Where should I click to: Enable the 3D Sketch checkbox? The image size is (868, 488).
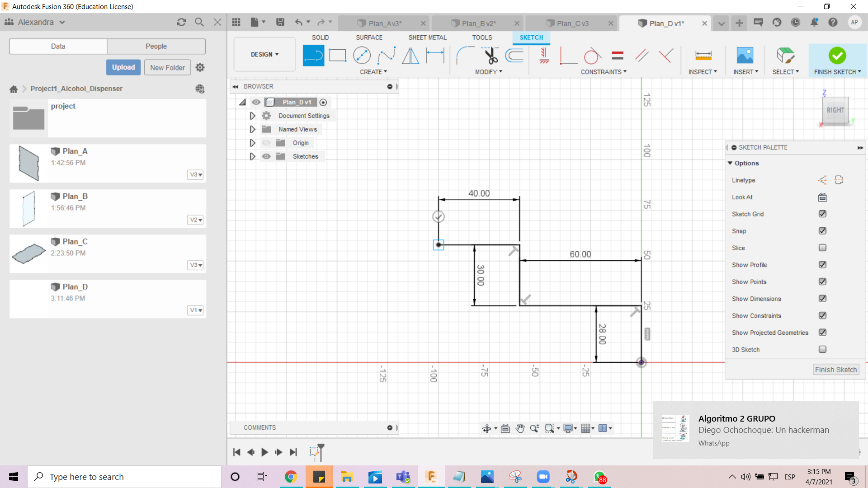(x=822, y=349)
